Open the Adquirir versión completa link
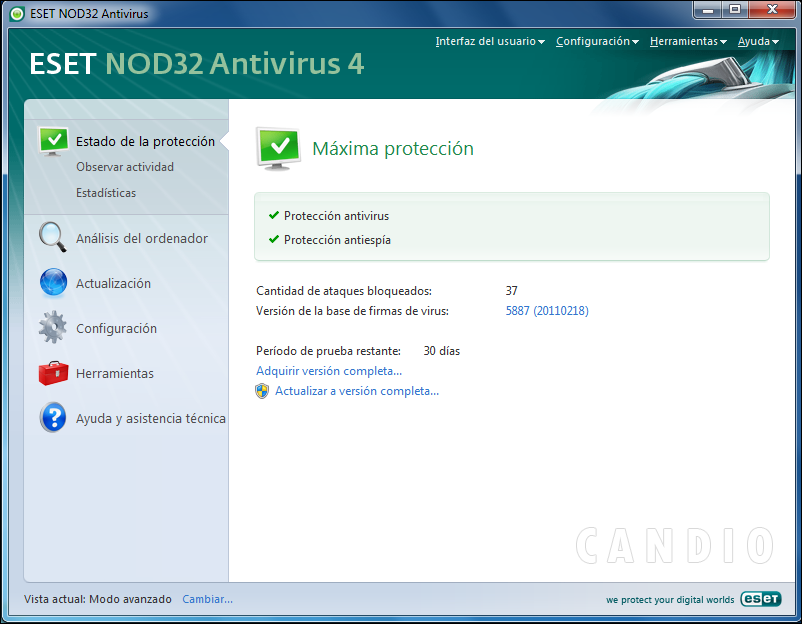 point(329,371)
